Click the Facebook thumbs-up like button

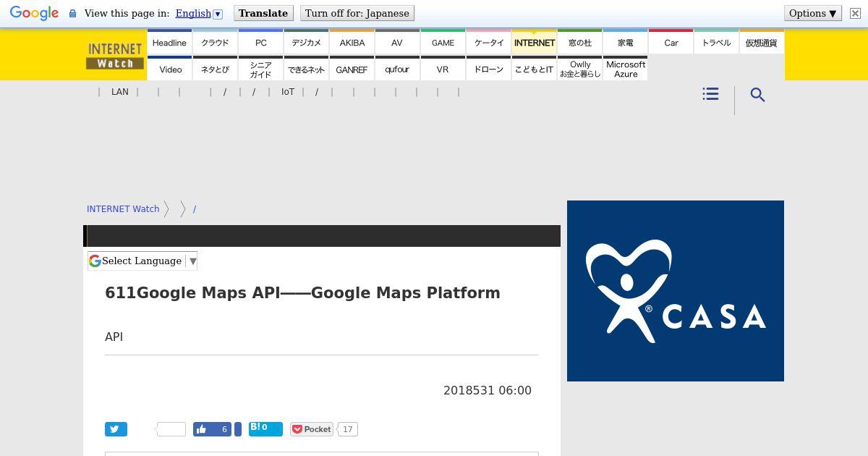pyautogui.click(x=213, y=429)
